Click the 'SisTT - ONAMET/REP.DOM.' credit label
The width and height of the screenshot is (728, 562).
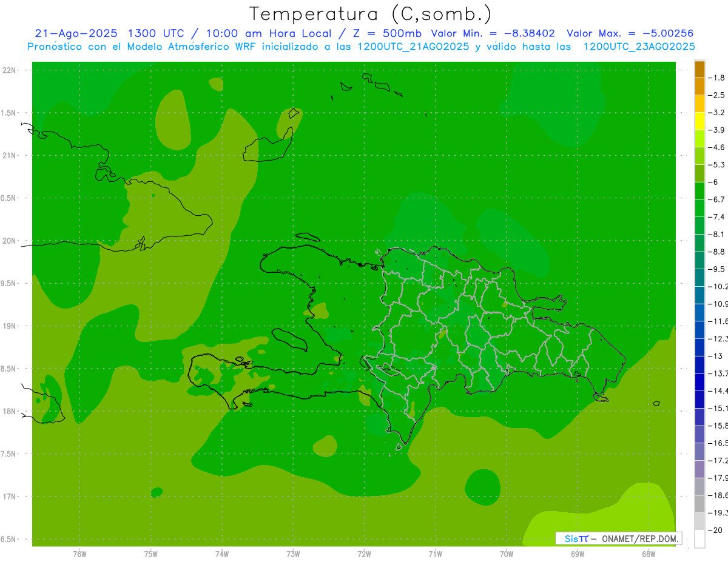(x=619, y=538)
